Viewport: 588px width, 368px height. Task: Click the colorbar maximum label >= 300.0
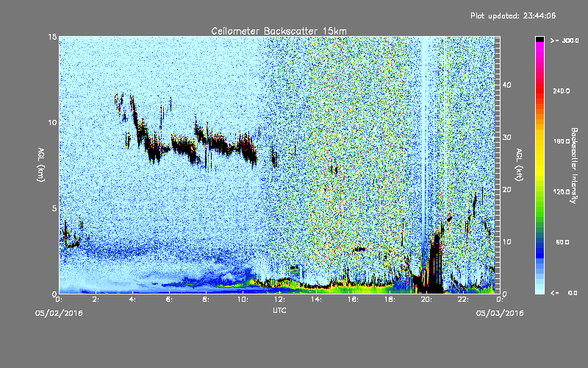tap(564, 40)
